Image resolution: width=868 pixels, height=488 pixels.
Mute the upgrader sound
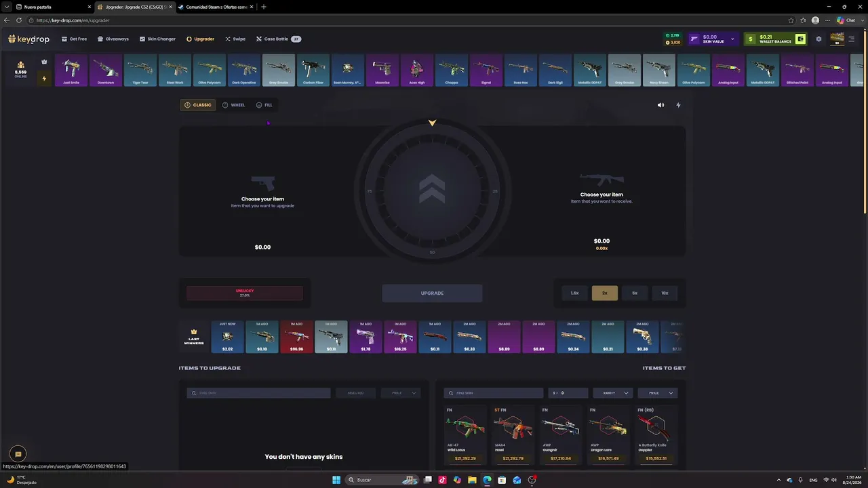point(660,105)
